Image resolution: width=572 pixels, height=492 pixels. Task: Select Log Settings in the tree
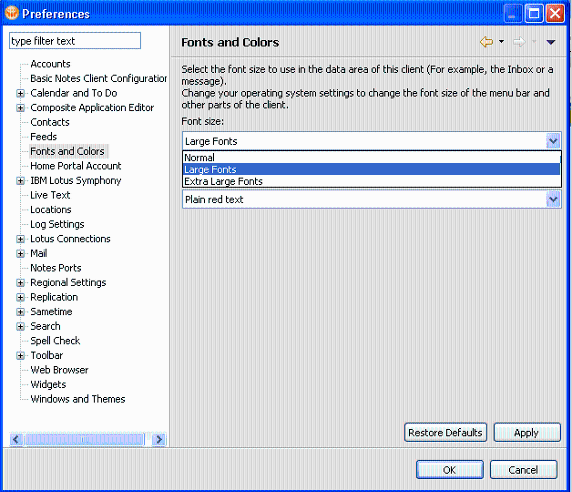point(57,224)
